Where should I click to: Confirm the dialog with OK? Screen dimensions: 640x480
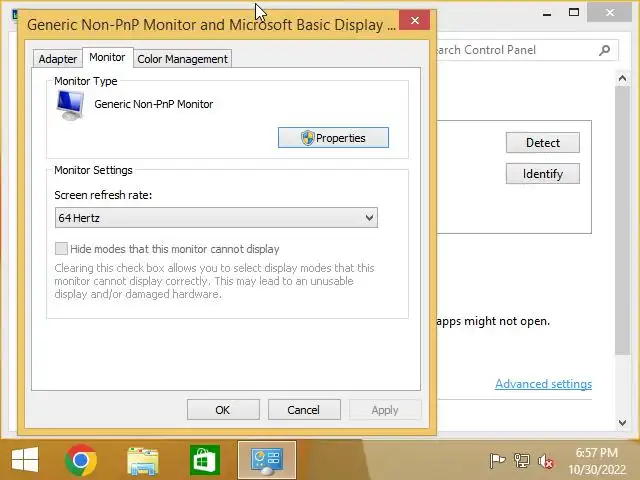click(x=223, y=409)
